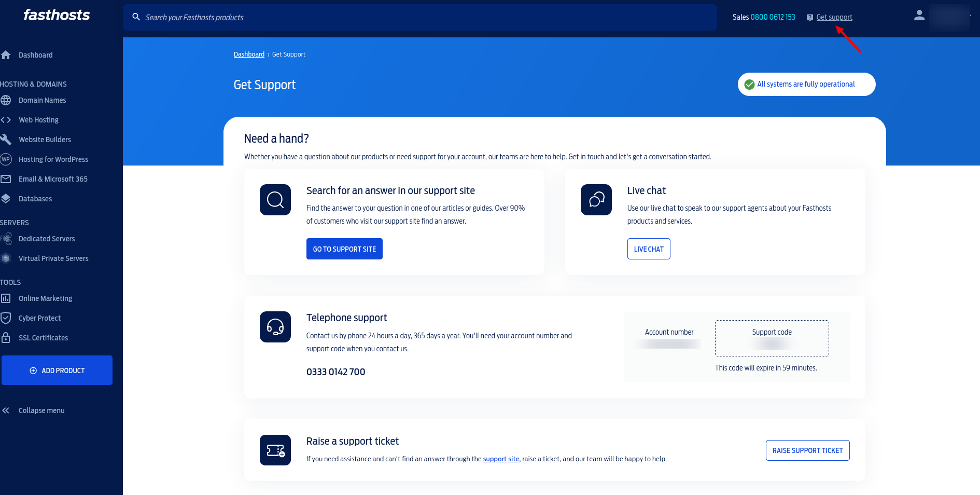Click the WordPress WP icon in sidebar
The height and width of the screenshot is (495, 980).
pos(6,159)
